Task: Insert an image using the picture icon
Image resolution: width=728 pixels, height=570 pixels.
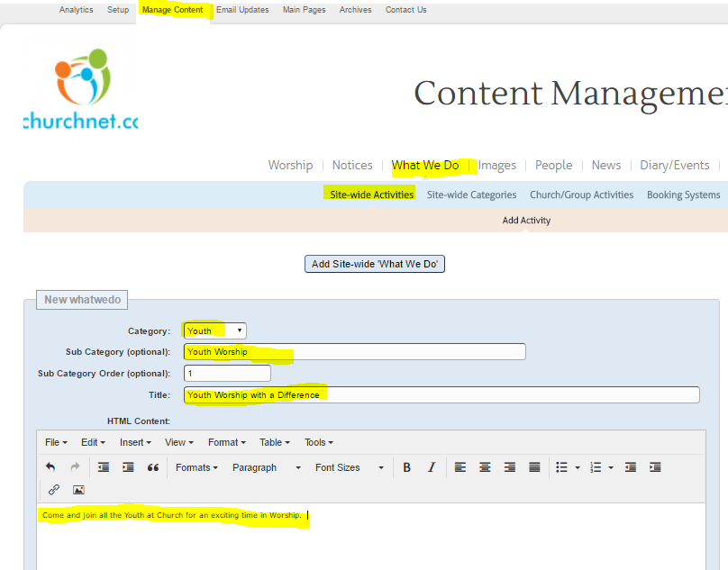Action: pos(78,490)
